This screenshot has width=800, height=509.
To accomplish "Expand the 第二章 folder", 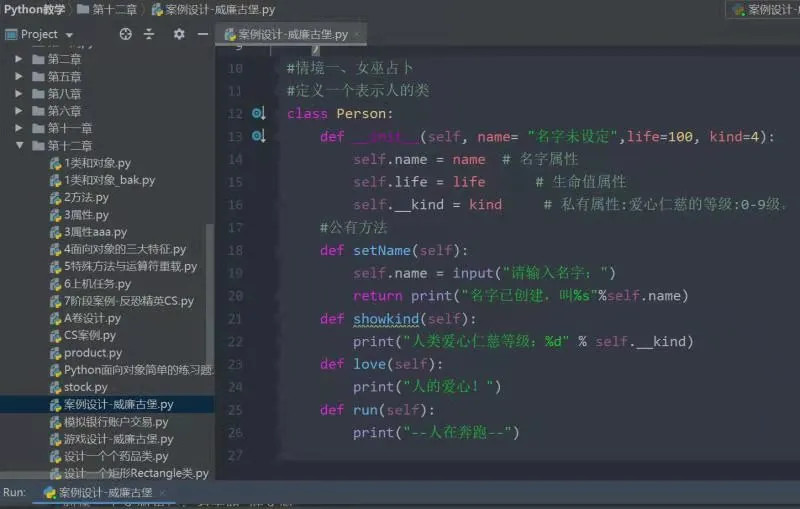I will point(19,60).
